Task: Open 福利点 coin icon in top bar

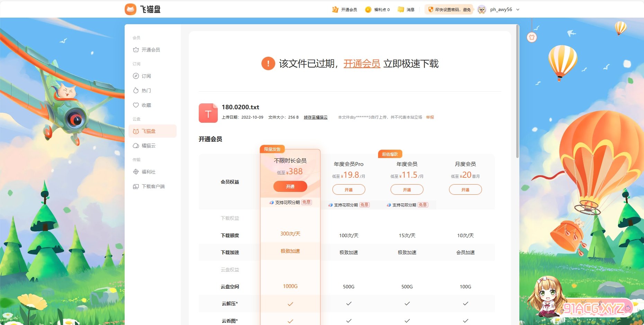Action: pyautogui.click(x=368, y=10)
